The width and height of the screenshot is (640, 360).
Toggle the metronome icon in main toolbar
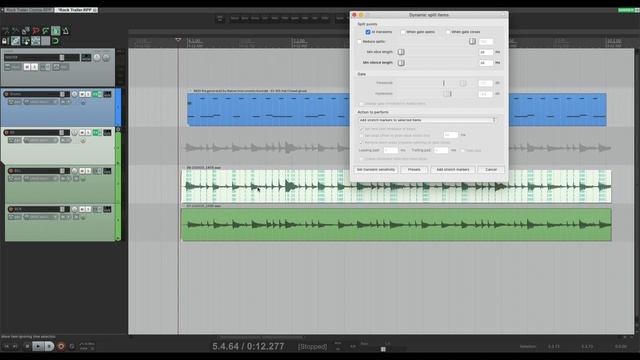click(x=66, y=31)
